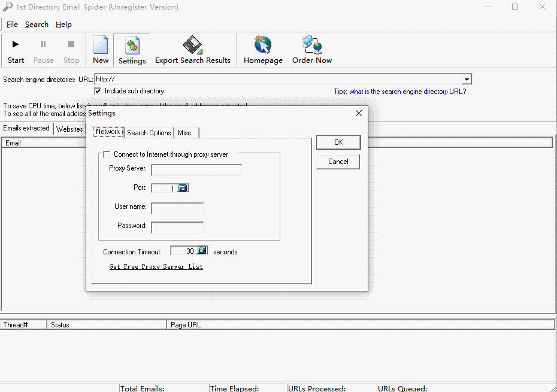Close the Settings dialog with X
Image resolution: width=557 pixels, height=392 pixels.
click(359, 113)
